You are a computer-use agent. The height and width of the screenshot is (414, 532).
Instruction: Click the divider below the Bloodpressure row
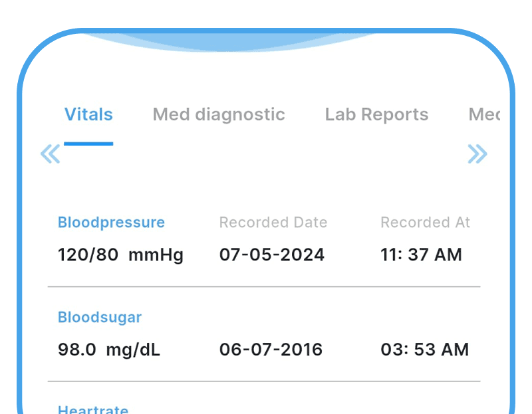pos(264,286)
